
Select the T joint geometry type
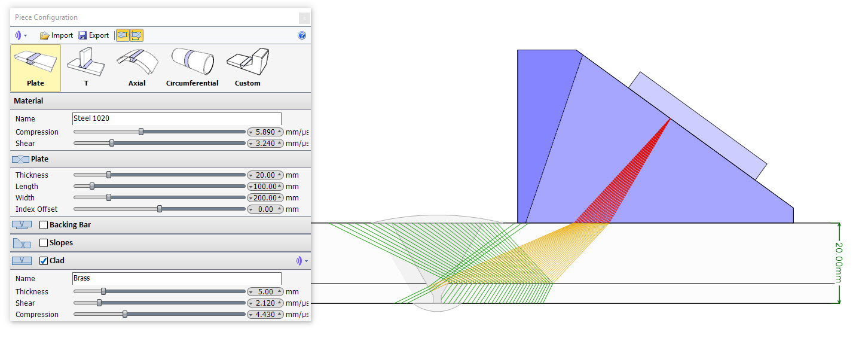click(x=86, y=68)
